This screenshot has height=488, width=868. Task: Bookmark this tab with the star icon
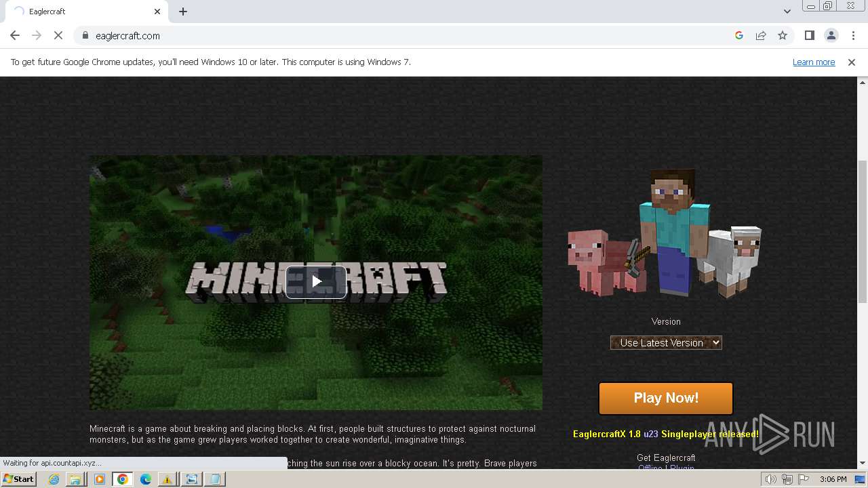point(783,35)
